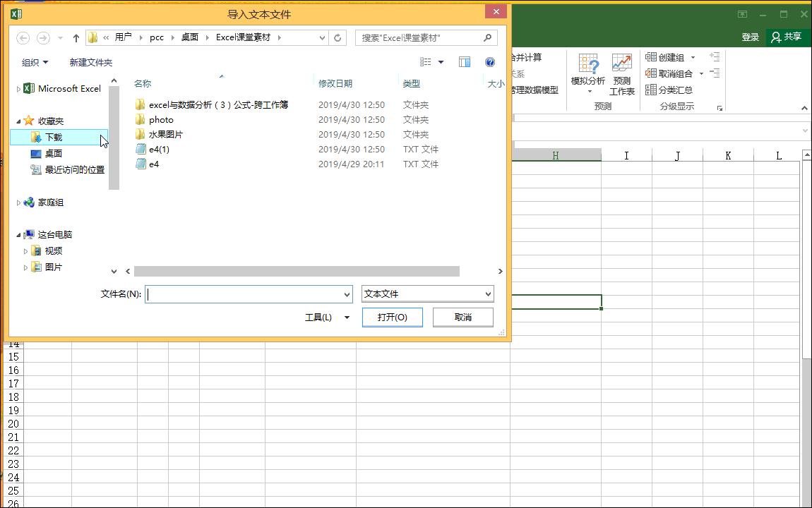Click Open (打开) button
This screenshot has height=508, width=812.
tap(393, 317)
